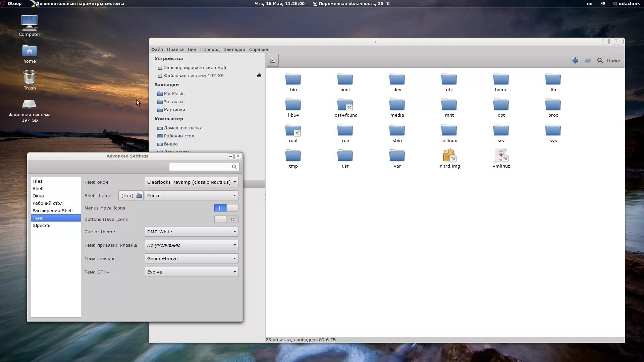Click the location toggle button left of toolbar

coord(273,60)
